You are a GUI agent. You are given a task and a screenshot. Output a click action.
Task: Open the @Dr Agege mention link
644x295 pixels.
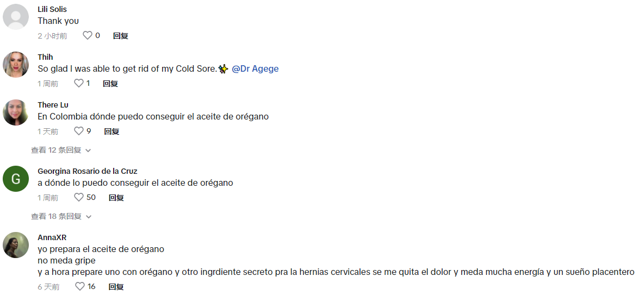click(255, 69)
